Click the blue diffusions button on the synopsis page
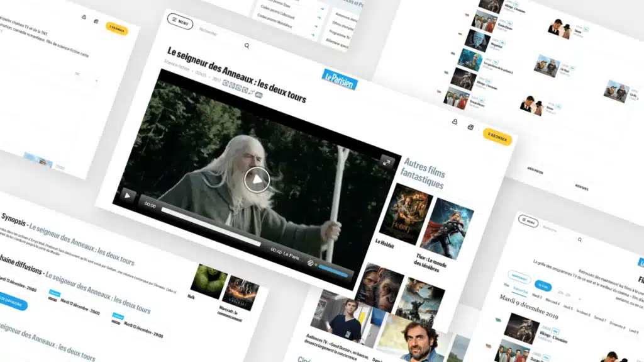 pyautogui.click(x=11, y=301)
